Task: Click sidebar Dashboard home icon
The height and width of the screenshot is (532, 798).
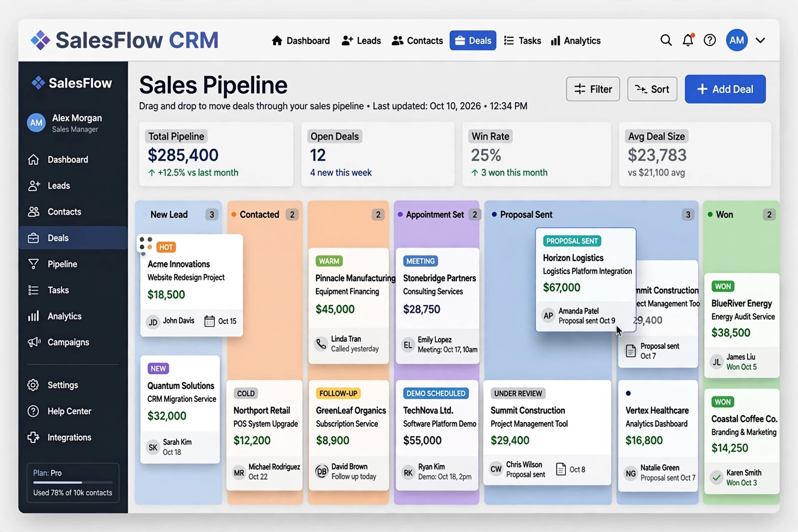Action: point(33,160)
